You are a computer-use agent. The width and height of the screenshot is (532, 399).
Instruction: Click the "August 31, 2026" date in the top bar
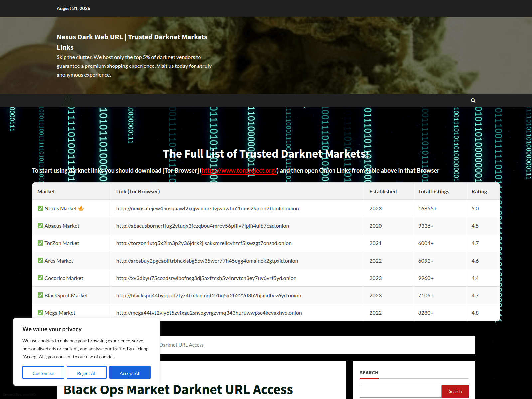click(73, 8)
